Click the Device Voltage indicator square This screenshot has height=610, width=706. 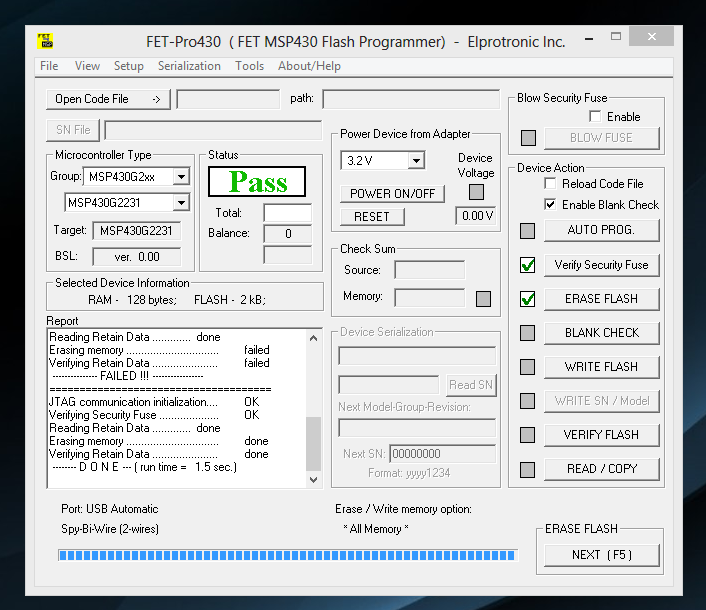point(476,192)
